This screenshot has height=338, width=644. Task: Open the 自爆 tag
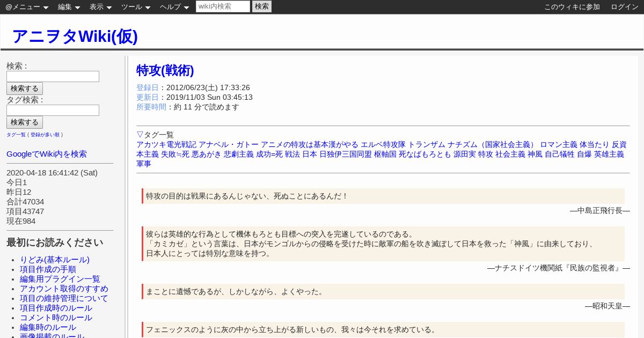584,154
